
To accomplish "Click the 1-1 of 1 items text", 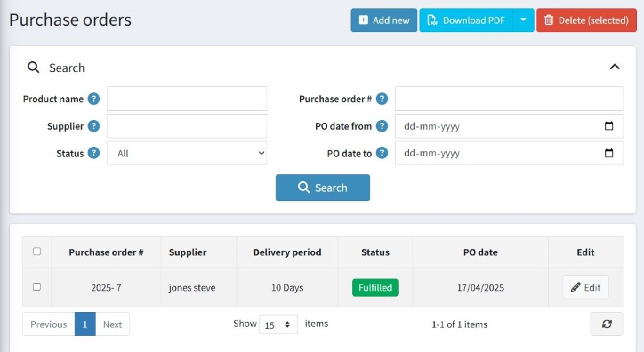I will tap(459, 324).
